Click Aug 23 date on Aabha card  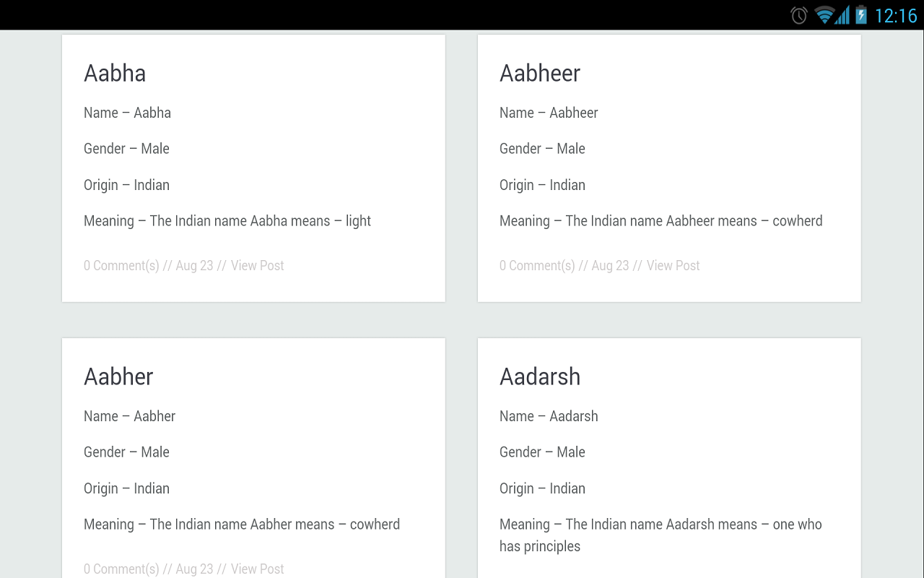point(195,266)
